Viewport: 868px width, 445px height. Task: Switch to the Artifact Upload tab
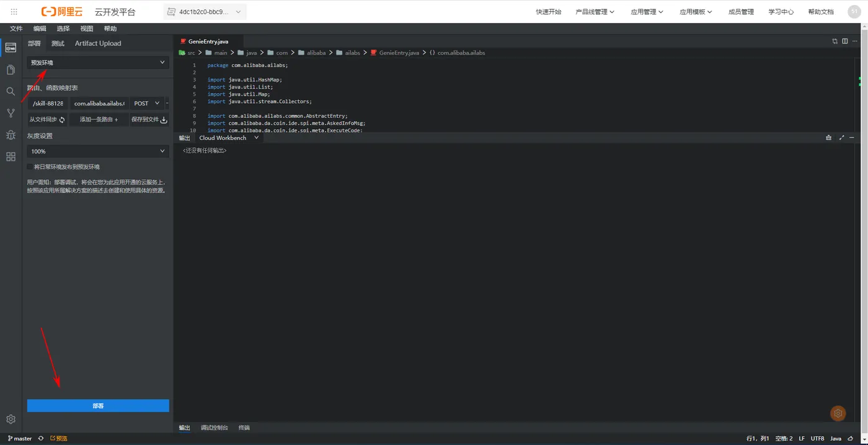98,43
